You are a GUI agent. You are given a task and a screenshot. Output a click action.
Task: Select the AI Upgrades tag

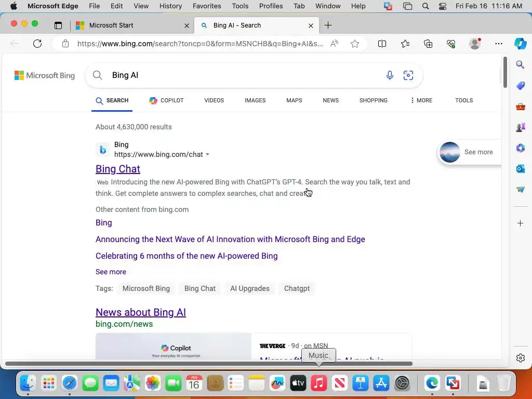click(x=250, y=288)
